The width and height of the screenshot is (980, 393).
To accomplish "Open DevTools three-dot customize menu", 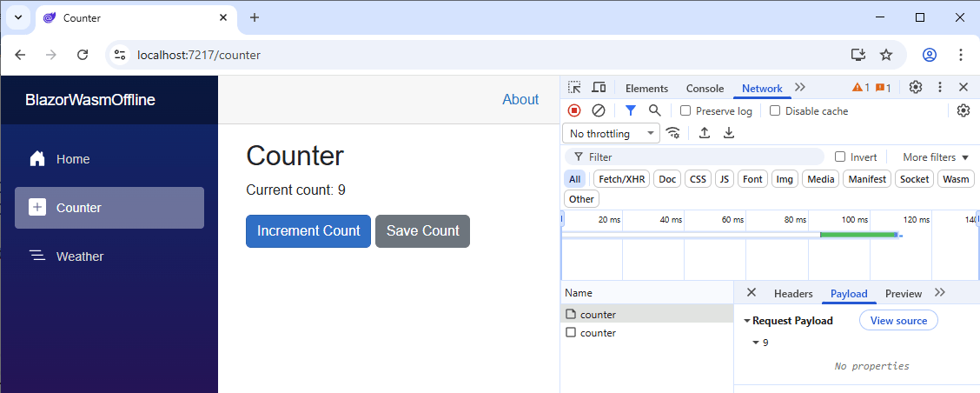I will coord(939,88).
